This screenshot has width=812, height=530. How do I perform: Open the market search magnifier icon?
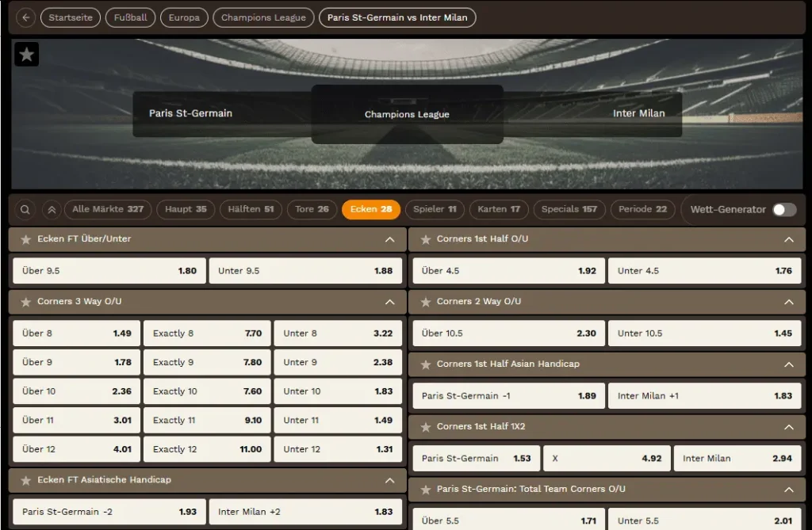coord(25,210)
